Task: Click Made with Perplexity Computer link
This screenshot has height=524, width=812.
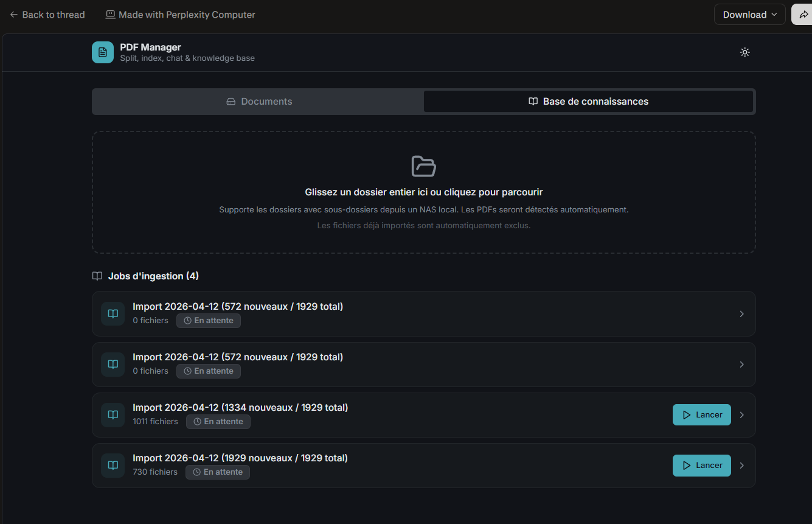Action: point(180,15)
